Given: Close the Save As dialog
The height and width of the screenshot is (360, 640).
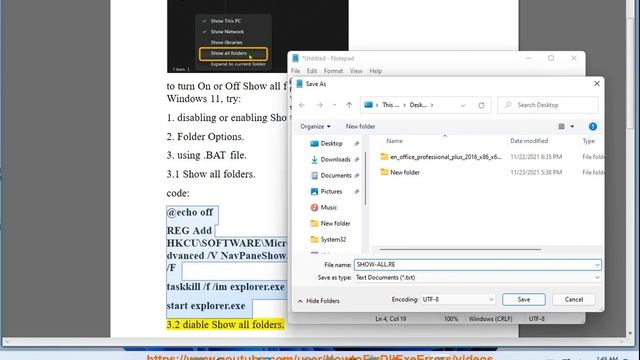Looking at the screenshot, I should tap(597, 84).
